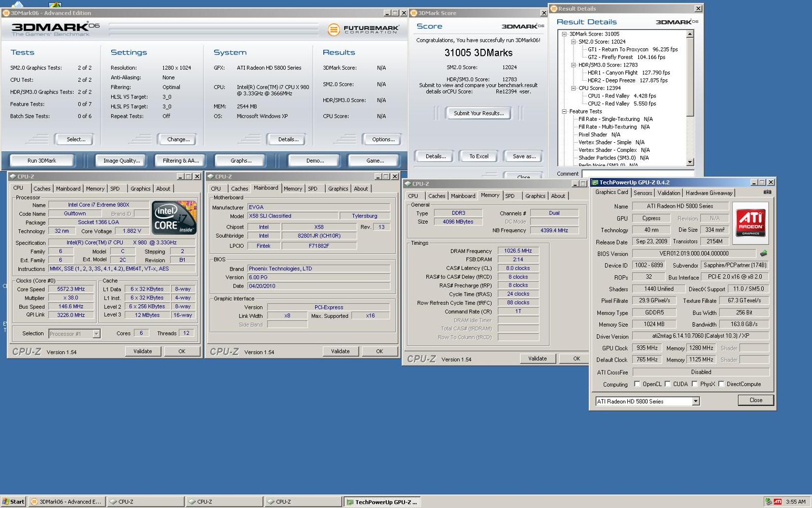Screen dimensions: 812x508
Task: Open the Validation tab in GPU-Z
Action: coord(668,193)
